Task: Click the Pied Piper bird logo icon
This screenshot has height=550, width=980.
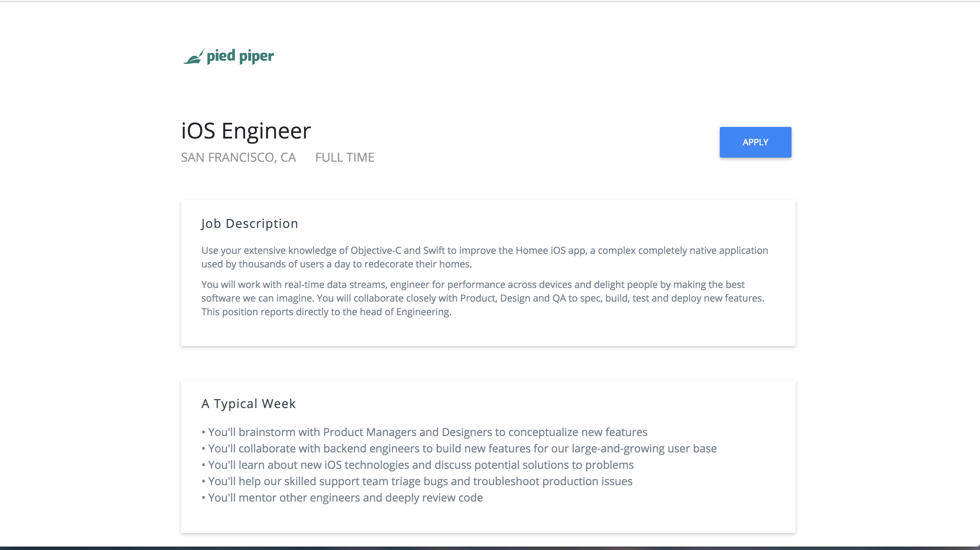Action: tap(194, 57)
